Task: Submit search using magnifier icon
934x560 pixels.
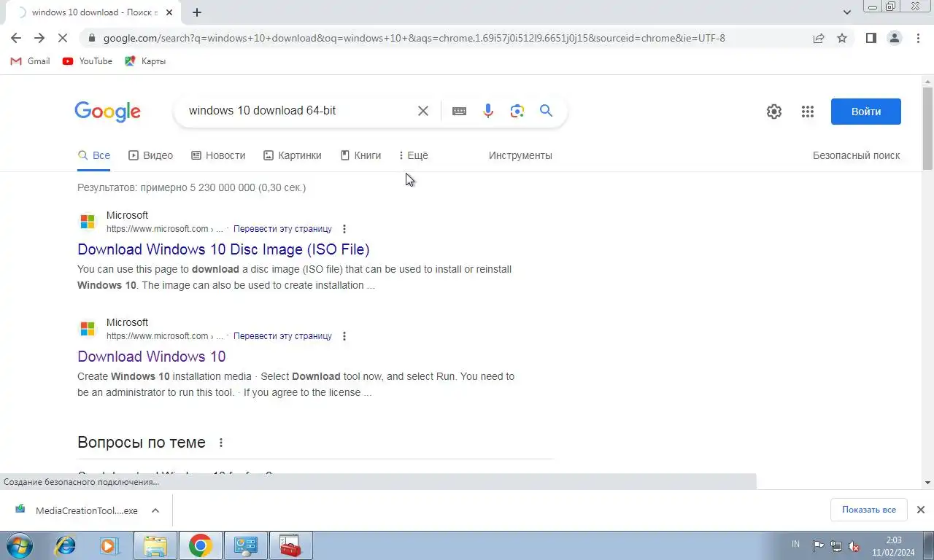Action: (x=546, y=111)
